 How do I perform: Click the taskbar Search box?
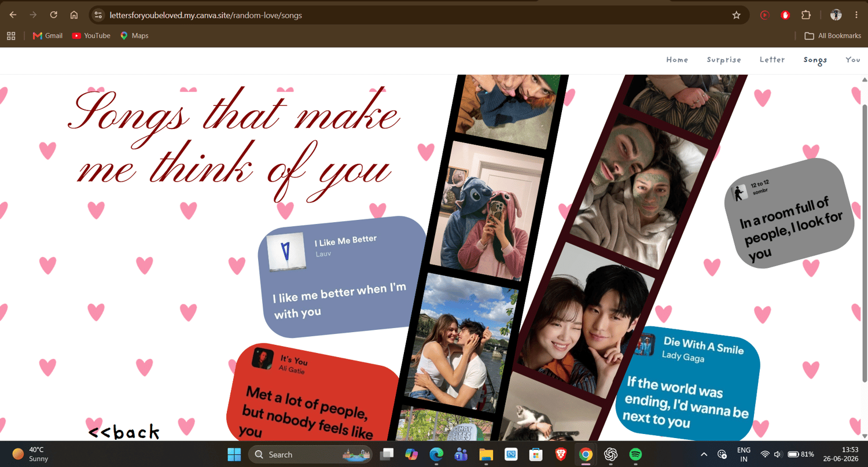(310, 454)
